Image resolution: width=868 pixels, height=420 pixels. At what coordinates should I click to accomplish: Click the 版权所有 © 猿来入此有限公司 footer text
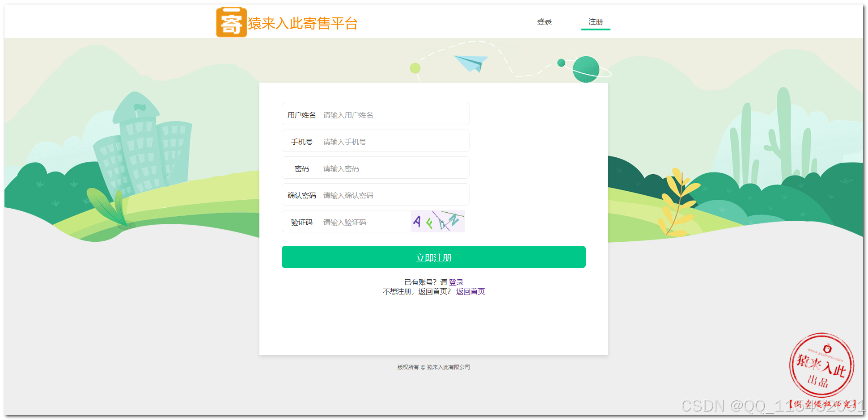pos(434,367)
